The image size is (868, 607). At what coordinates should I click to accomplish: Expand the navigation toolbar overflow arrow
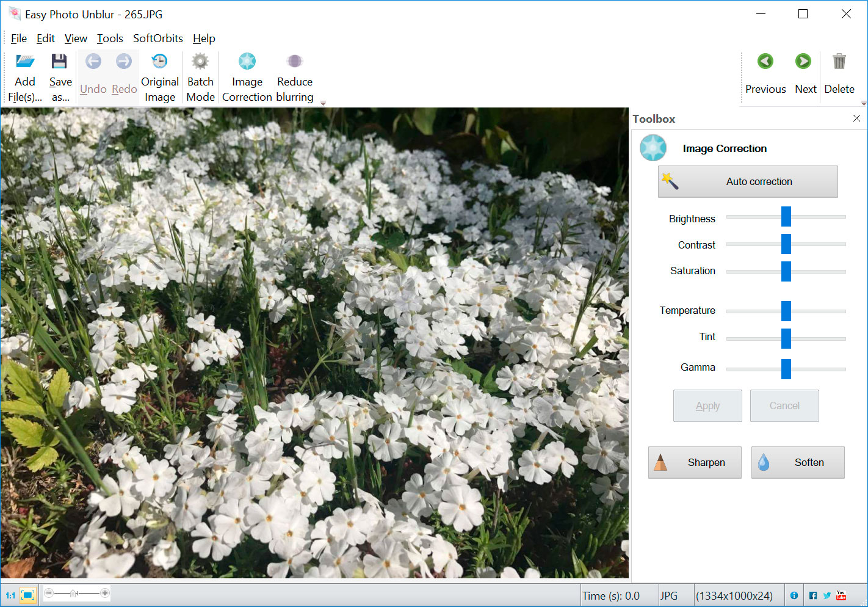(x=863, y=103)
